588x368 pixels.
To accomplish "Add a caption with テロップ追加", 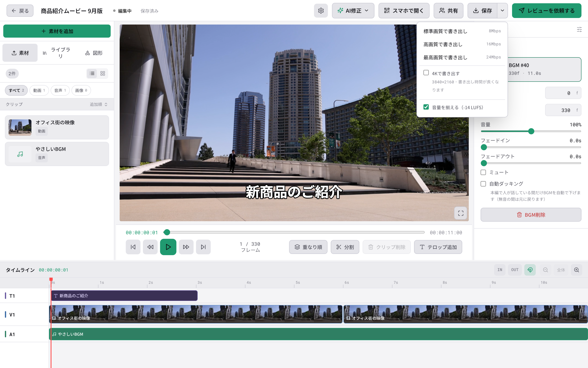I will pos(438,247).
